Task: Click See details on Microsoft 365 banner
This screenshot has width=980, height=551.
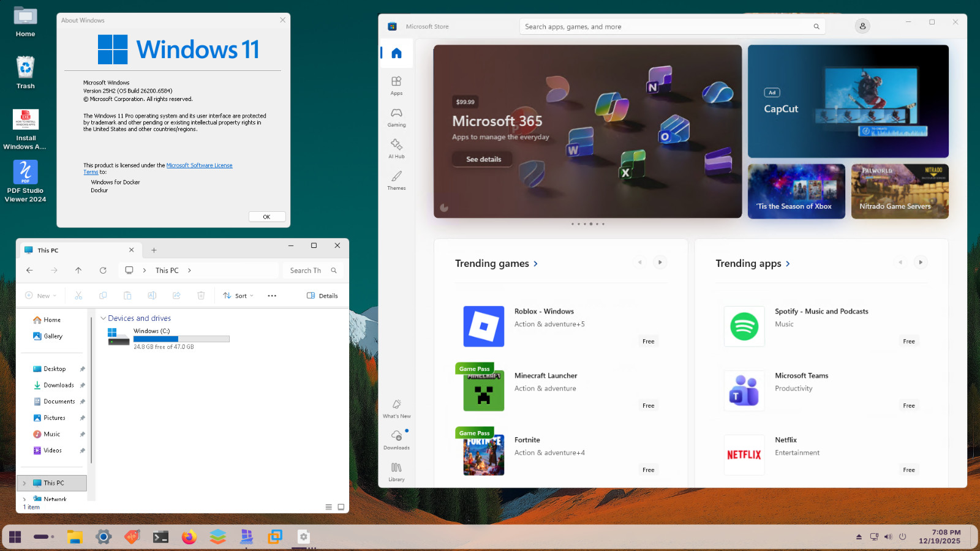Action: (x=483, y=159)
